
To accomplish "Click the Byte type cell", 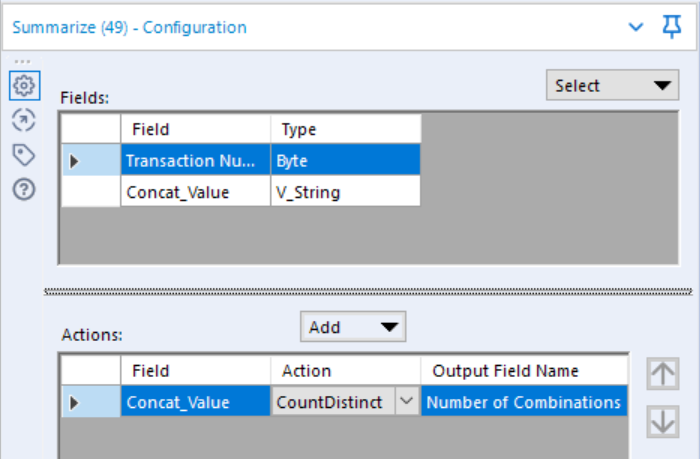I will click(346, 160).
